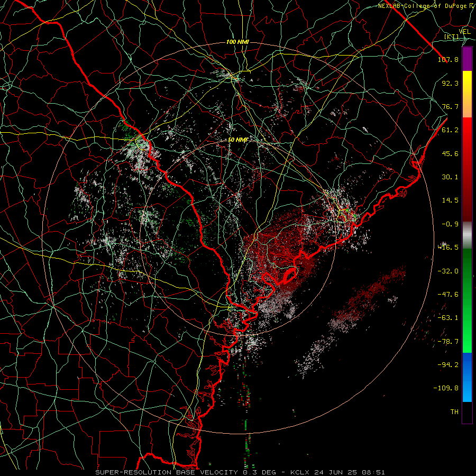The image size is (476, 476).
Task: Click the 45.6 velocity scale value
Action: tap(450, 153)
